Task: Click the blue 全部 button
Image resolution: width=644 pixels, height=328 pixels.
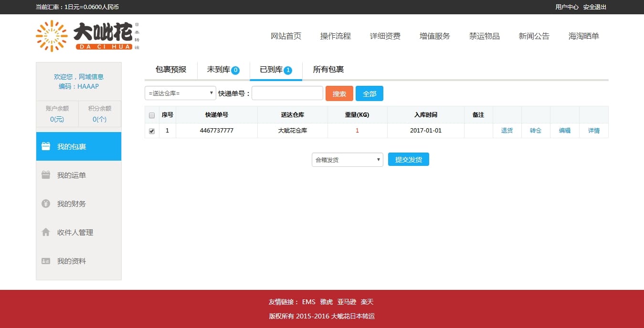Action: pyautogui.click(x=370, y=93)
